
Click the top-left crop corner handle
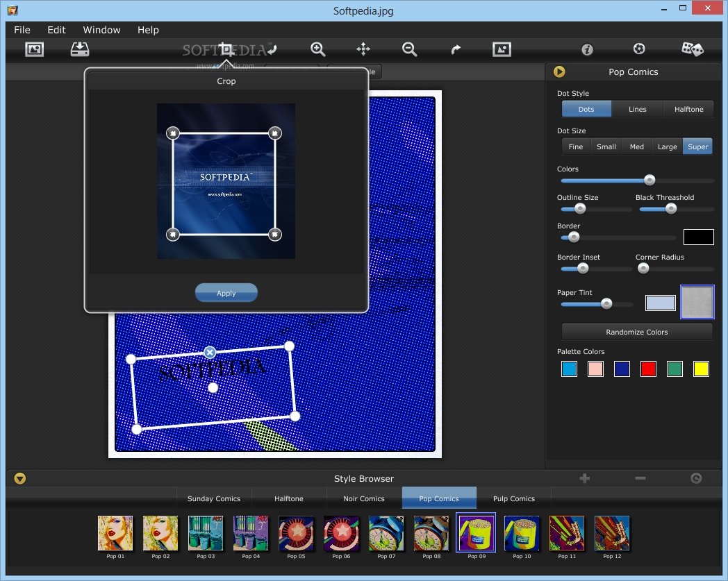click(173, 133)
